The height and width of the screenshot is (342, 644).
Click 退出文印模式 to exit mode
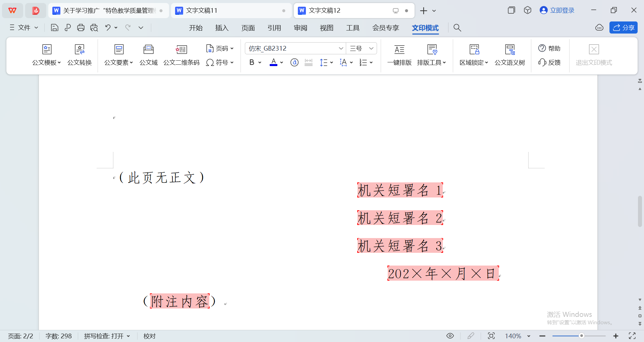click(x=594, y=55)
